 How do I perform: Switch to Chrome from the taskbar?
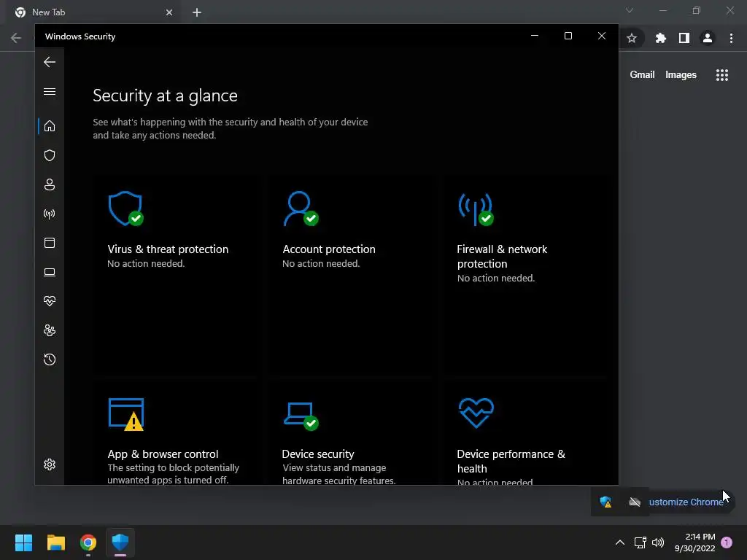(88, 542)
